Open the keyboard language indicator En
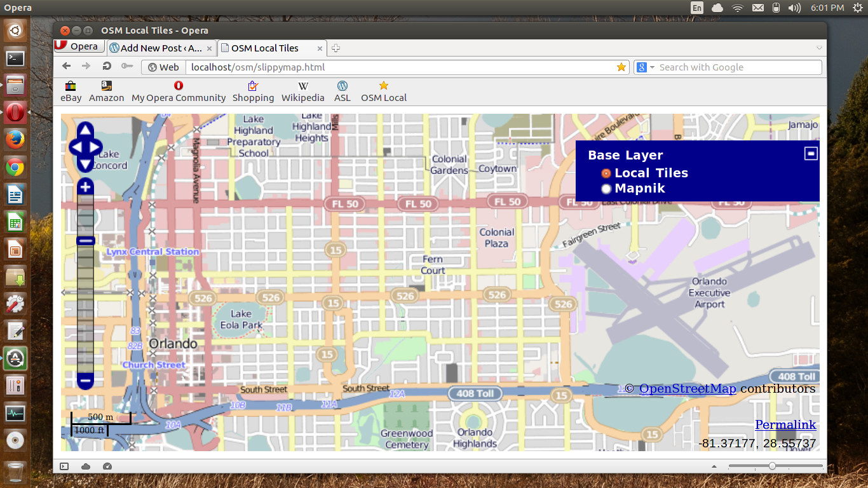 [x=697, y=8]
